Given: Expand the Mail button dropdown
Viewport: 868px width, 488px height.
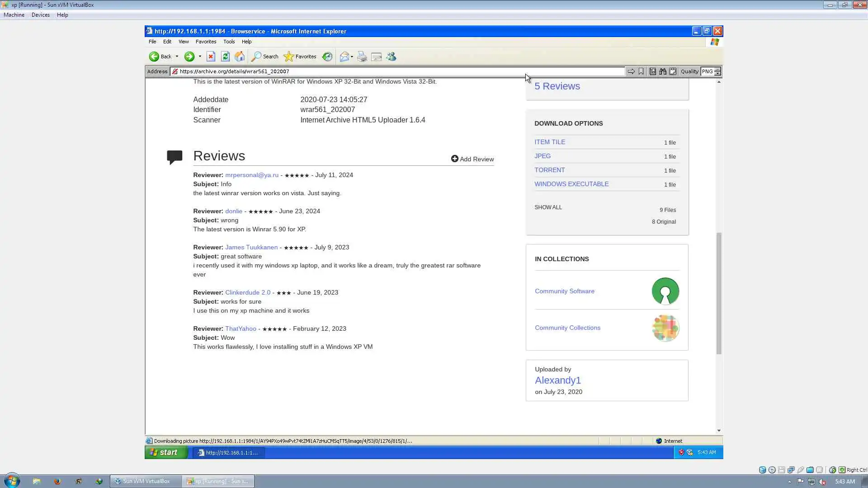Looking at the screenshot, I should point(352,56).
